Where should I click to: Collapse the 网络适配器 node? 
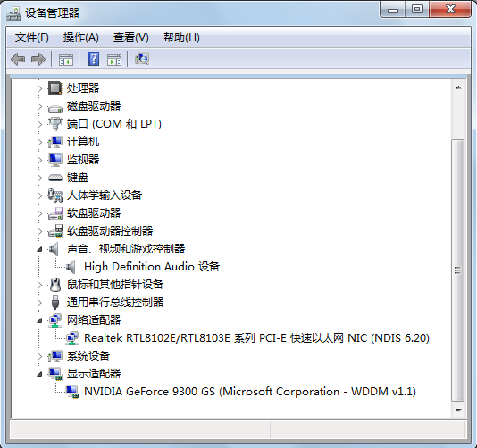tap(39, 320)
